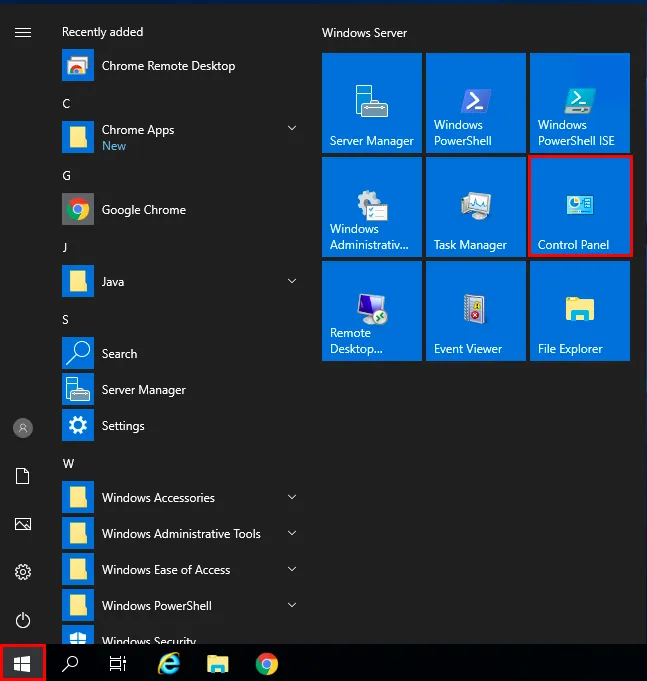Open the Task Manager tile
The width and height of the screenshot is (647, 681).
[475, 207]
